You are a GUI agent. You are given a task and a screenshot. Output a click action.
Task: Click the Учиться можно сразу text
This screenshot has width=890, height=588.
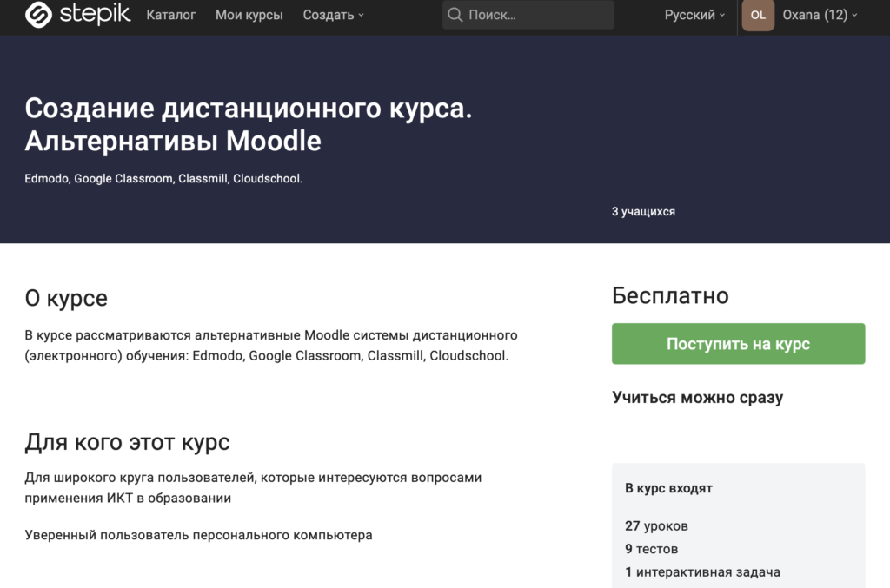(x=697, y=398)
